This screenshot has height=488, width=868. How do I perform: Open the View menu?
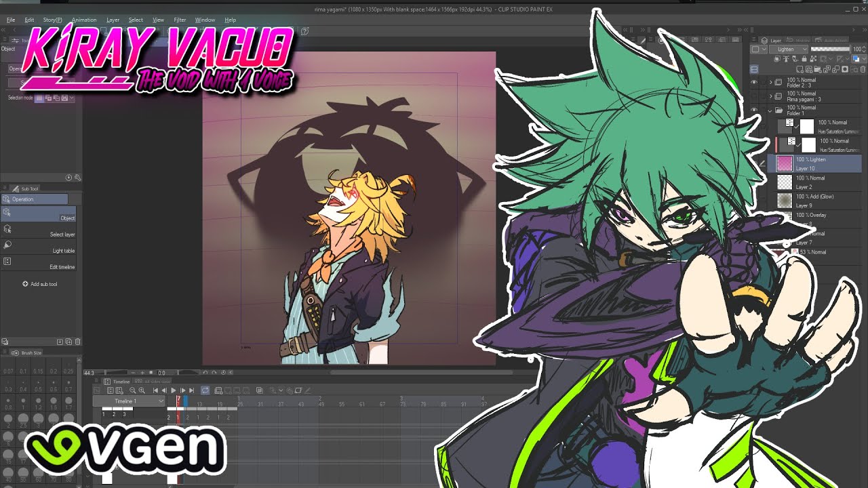[x=158, y=20]
